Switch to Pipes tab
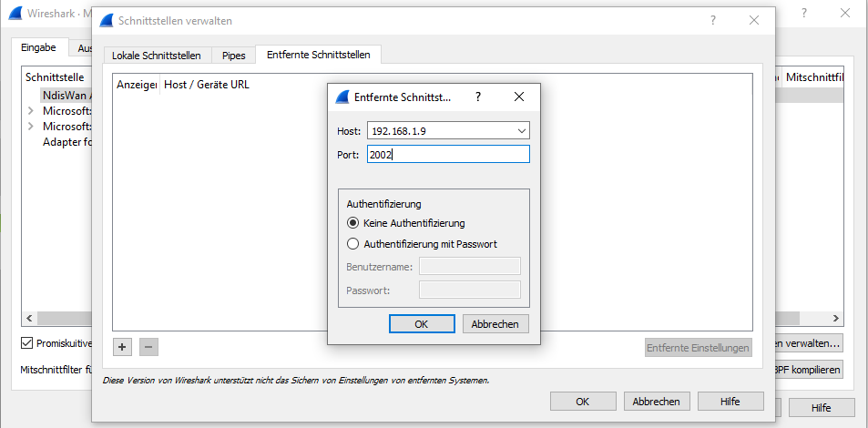Screen dimensions: 868x428 pyautogui.click(x=234, y=56)
